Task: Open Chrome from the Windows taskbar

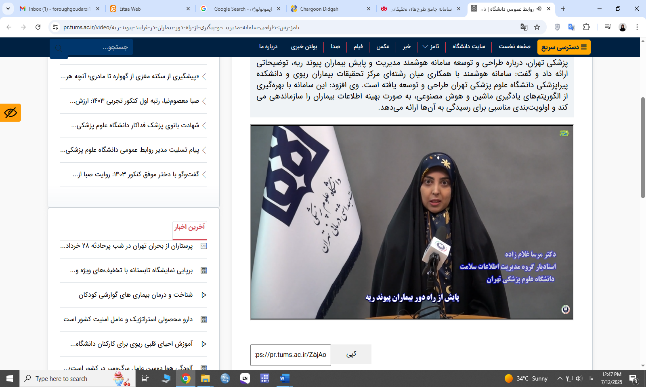Action: 185,378
